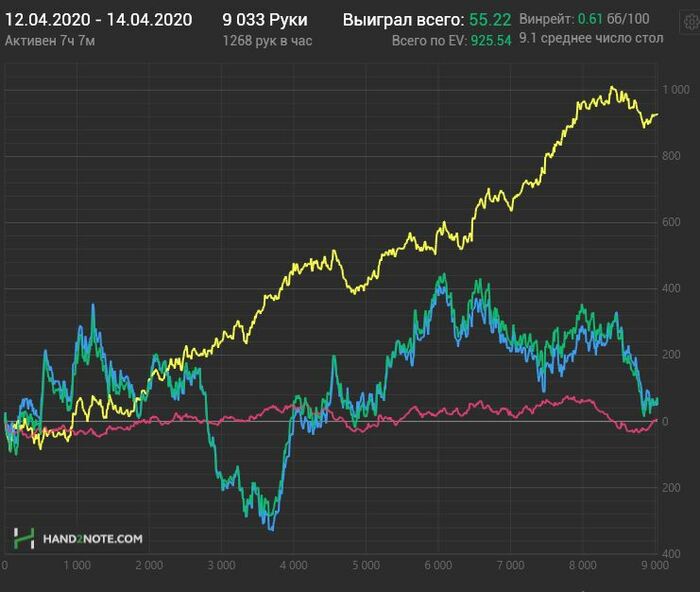Click the 800 y-axis label

click(x=671, y=156)
